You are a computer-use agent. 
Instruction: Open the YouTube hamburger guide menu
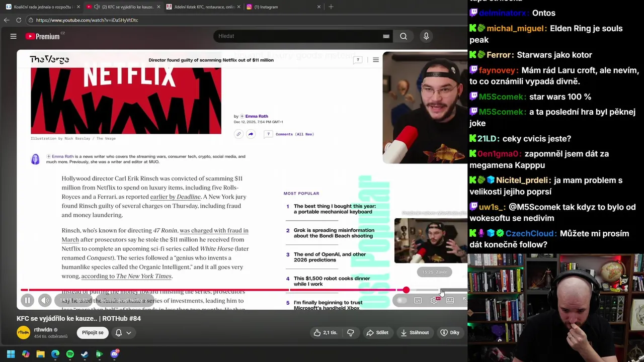[14, 36]
